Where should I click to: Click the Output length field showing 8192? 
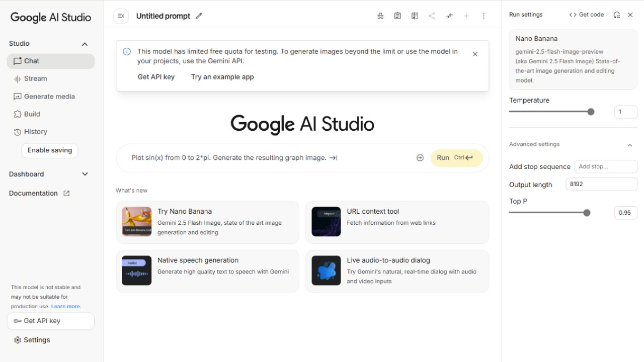602,184
